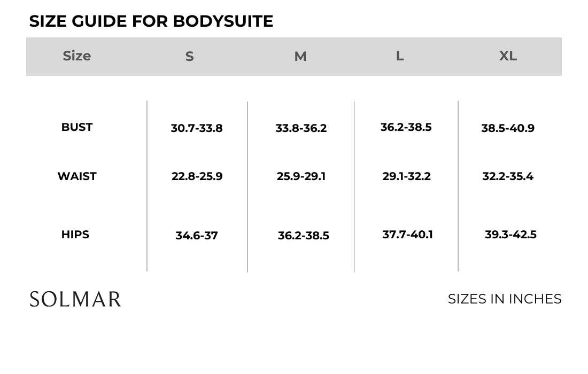Viewport: 588px width, 374px height.
Task: Select waist measurement 32.2-35.4 for size XL
Action: point(508,176)
